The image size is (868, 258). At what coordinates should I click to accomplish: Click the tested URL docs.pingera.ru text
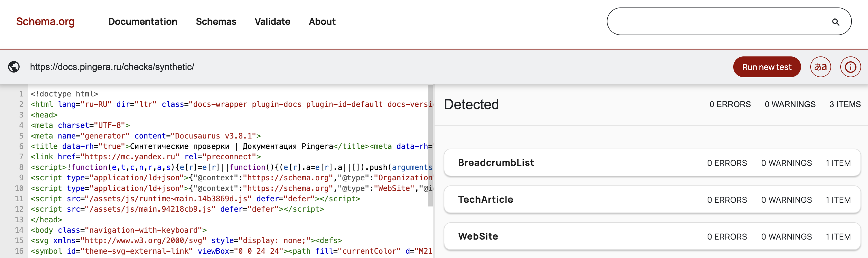(112, 67)
